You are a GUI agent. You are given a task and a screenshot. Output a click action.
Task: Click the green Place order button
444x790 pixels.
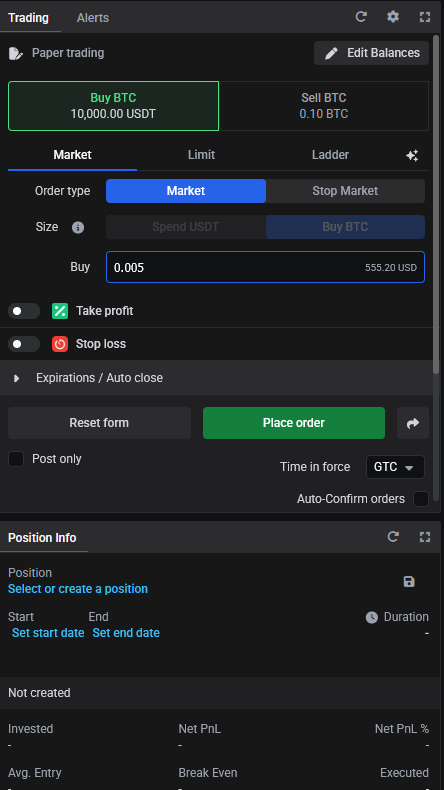pyautogui.click(x=294, y=423)
